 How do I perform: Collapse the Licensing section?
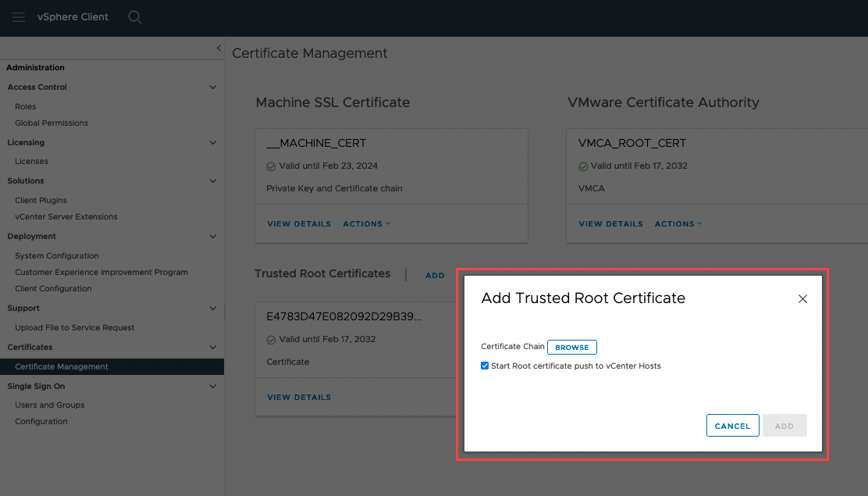pyautogui.click(x=213, y=143)
